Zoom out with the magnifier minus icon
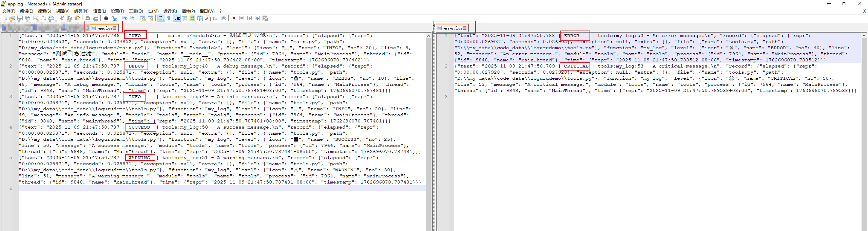The image size is (868, 231). pos(132,18)
